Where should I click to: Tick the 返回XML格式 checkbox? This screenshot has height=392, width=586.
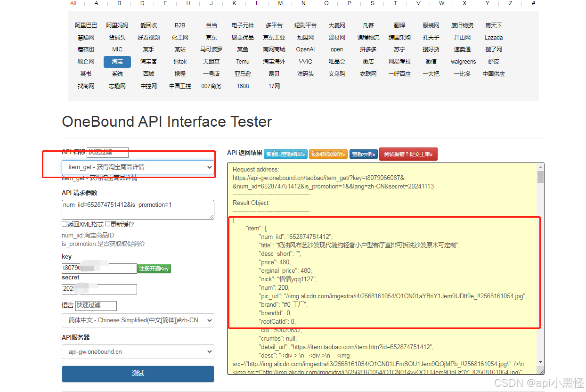(65, 224)
